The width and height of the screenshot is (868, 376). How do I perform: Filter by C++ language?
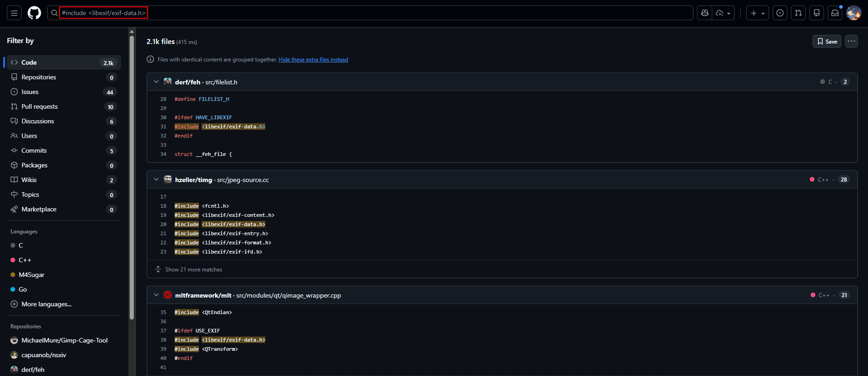pyautogui.click(x=25, y=260)
